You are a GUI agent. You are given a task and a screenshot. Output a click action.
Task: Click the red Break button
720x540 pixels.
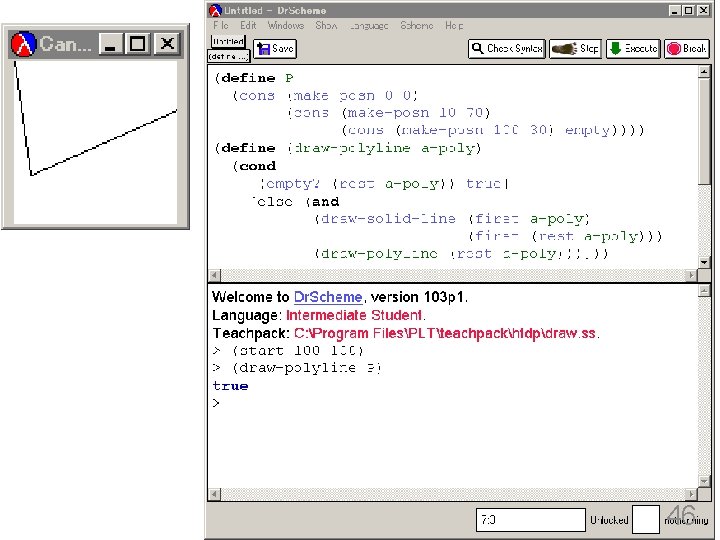coord(686,49)
